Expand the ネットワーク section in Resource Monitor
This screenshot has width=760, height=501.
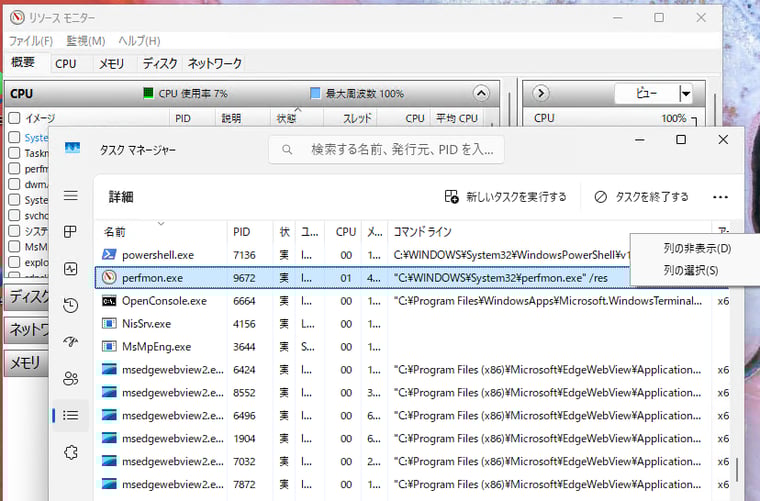click(27, 329)
